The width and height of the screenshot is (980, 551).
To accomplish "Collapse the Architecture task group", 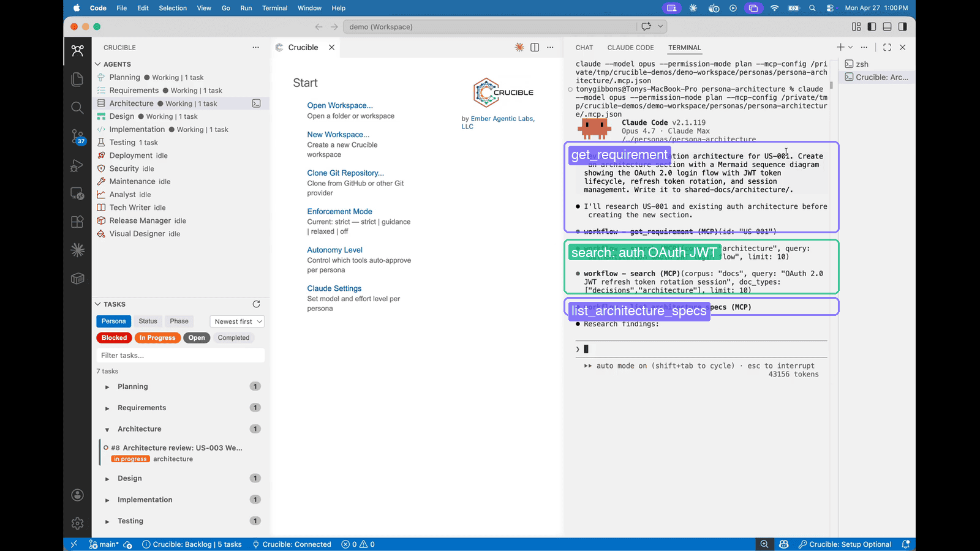I will tap(107, 430).
